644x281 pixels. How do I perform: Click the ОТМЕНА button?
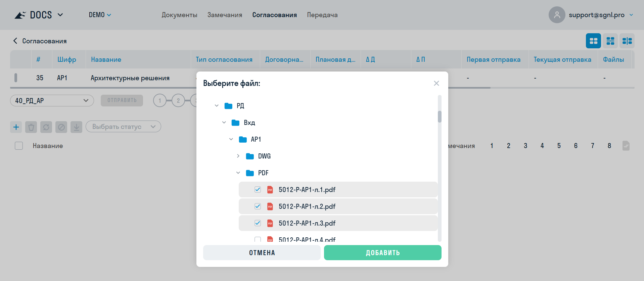point(262,252)
